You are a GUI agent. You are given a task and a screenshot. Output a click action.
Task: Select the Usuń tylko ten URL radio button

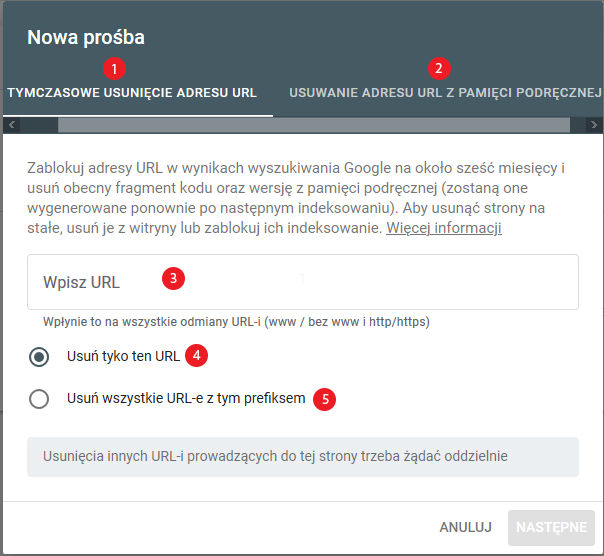[x=39, y=357]
